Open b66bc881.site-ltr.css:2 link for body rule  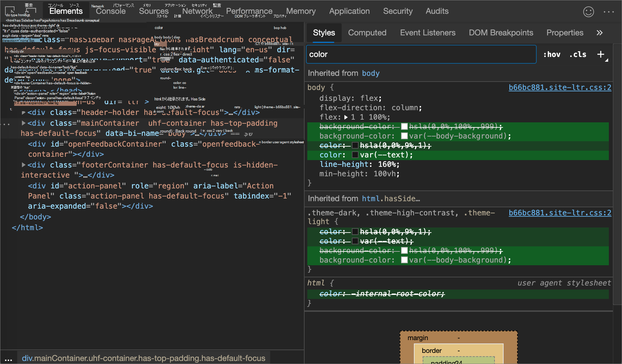(560, 87)
